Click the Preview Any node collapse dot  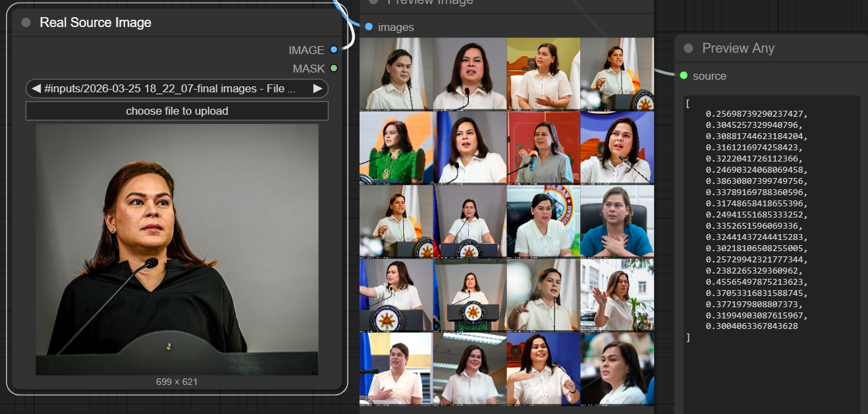point(688,48)
